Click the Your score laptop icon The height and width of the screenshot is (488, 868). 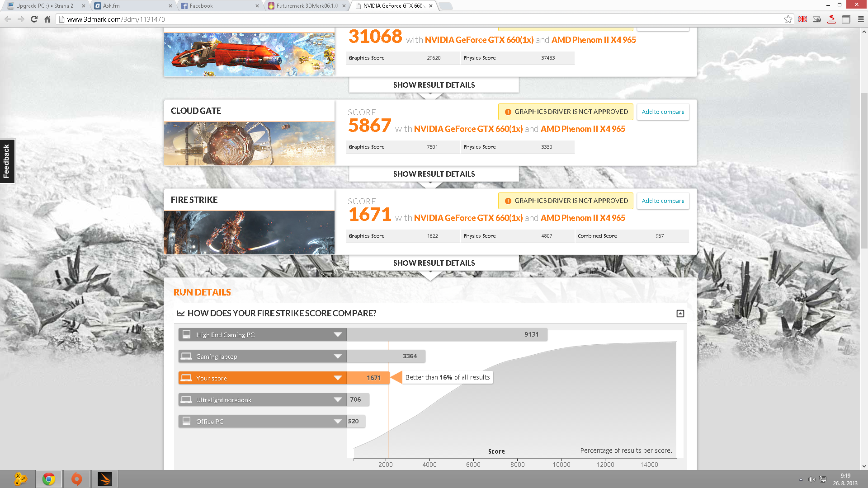(x=186, y=378)
